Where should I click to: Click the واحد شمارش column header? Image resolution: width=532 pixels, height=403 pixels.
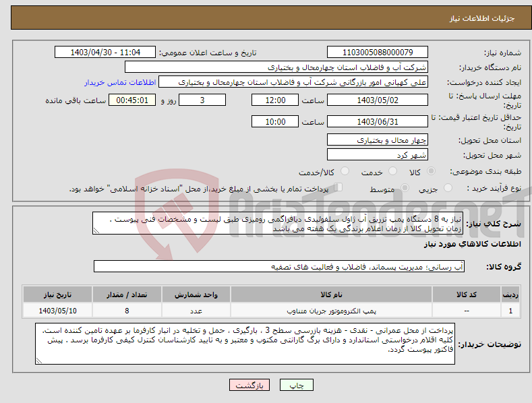[196, 294]
